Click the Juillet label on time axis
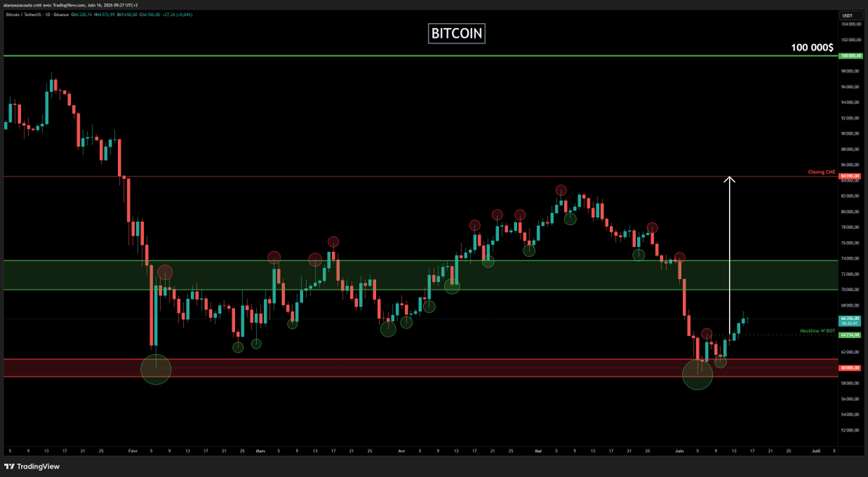 816,449
